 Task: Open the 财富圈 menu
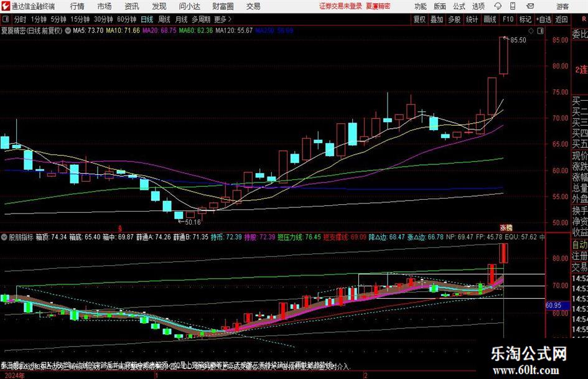(223, 6)
